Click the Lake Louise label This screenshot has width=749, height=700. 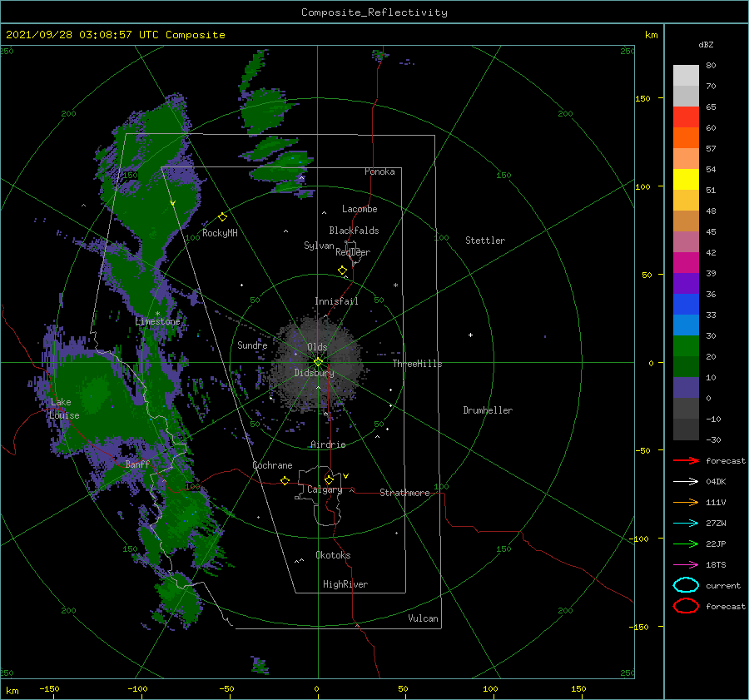(x=64, y=409)
